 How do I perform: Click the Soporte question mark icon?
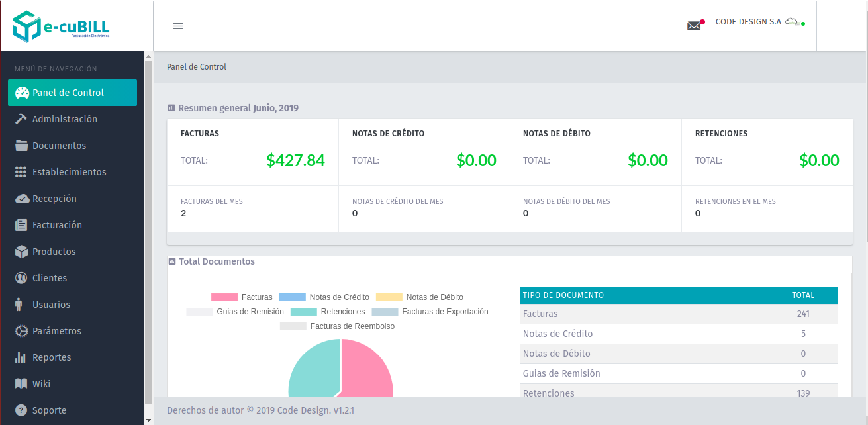[21, 410]
